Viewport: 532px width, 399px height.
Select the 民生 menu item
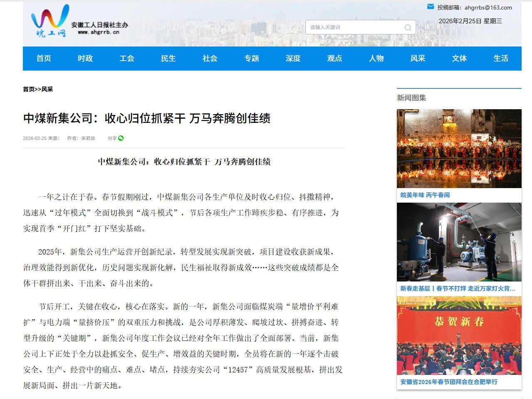(x=168, y=59)
